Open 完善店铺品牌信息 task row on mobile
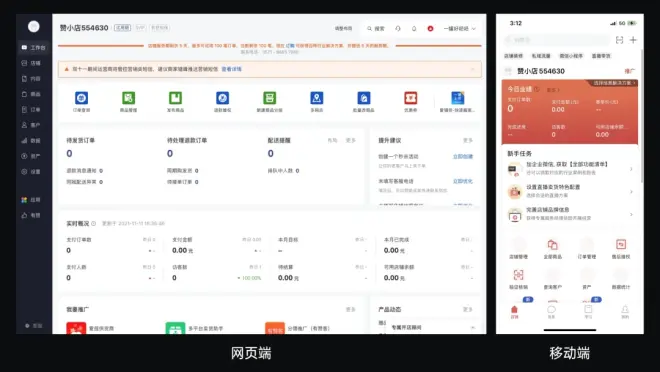 coord(570,214)
